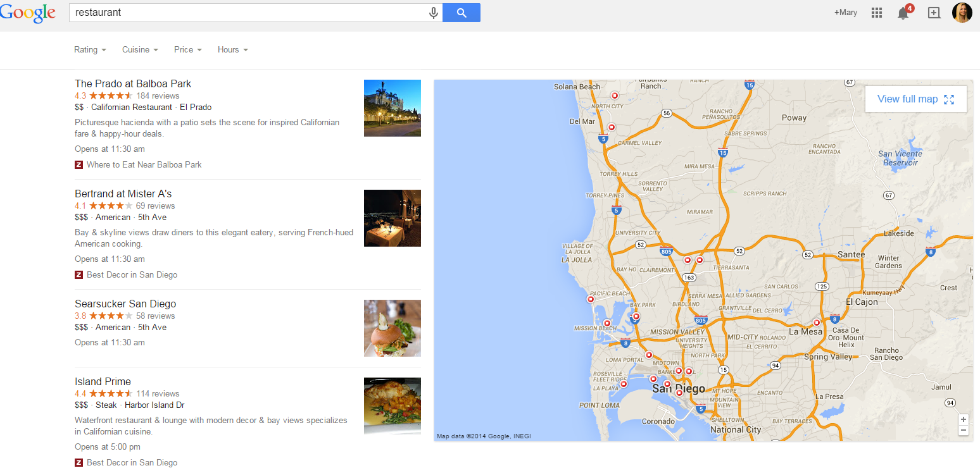Click Map data ©2014 Google text
Image resolution: width=980 pixels, height=468 pixels.
(x=484, y=436)
